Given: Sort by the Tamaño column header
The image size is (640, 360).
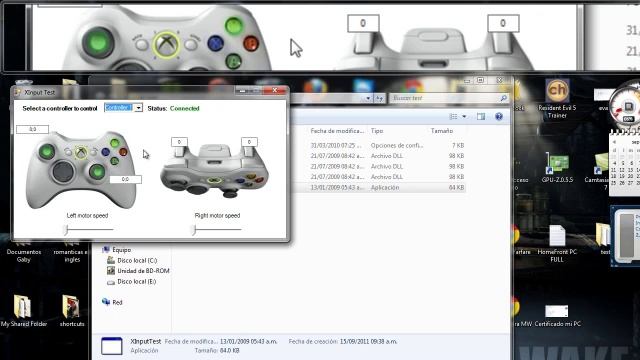Looking at the screenshot, I should tap(442, 131).
